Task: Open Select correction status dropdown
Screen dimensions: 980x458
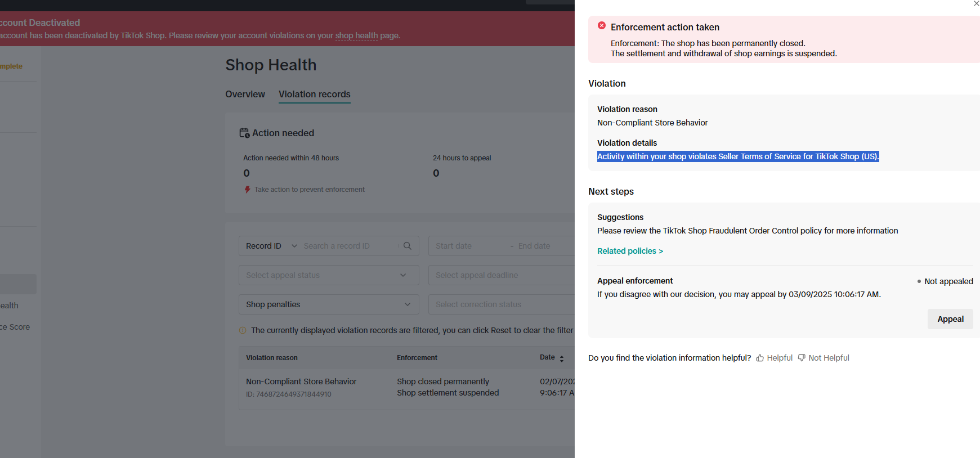Action: coord(502,304)
